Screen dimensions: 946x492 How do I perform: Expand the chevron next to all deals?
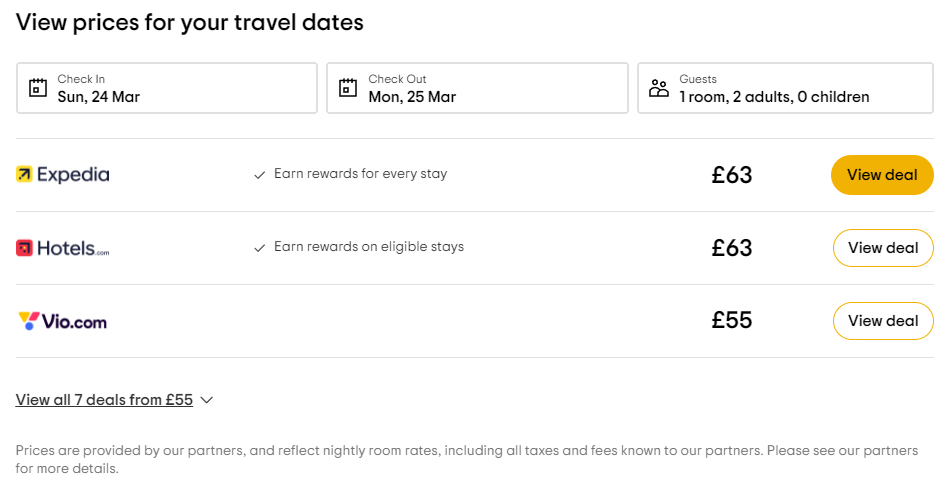(207, 400)
